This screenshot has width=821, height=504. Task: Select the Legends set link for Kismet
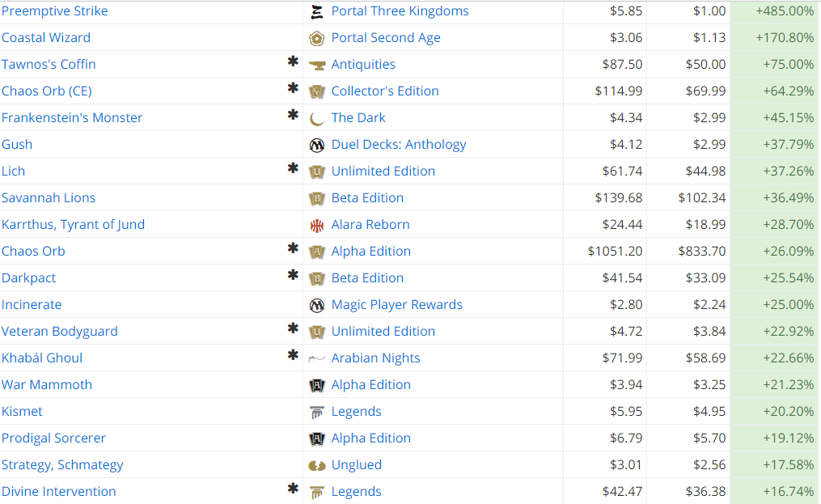pyautogui.click(x=356, y=412)
